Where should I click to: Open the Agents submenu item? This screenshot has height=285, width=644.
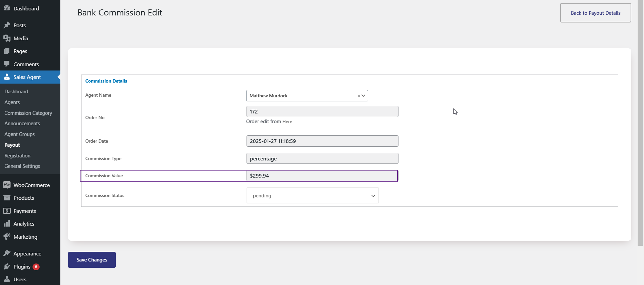pos(12,102)
